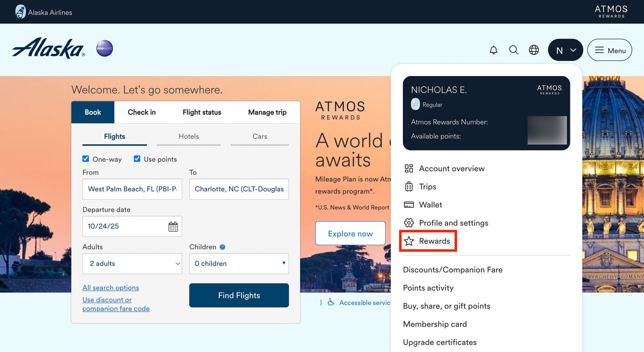Click the Rewards star icon
This screenshot has width=644, height=352.
[409, 241]
